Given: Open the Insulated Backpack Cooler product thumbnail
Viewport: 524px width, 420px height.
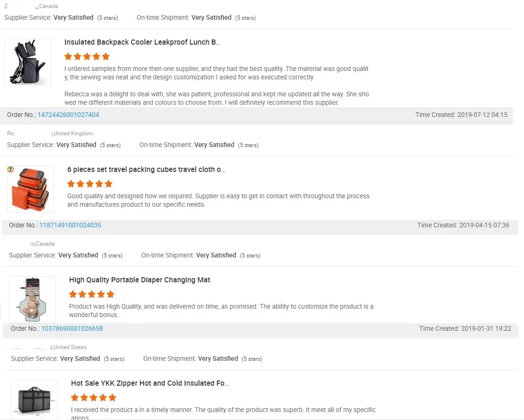Looking at the screenshot, I should tap(28, 62).
